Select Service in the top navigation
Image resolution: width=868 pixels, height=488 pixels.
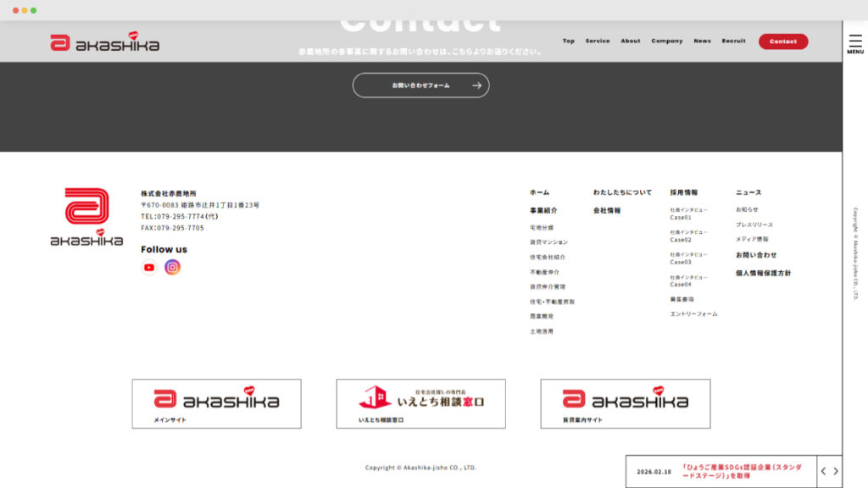tap(597, 42)
